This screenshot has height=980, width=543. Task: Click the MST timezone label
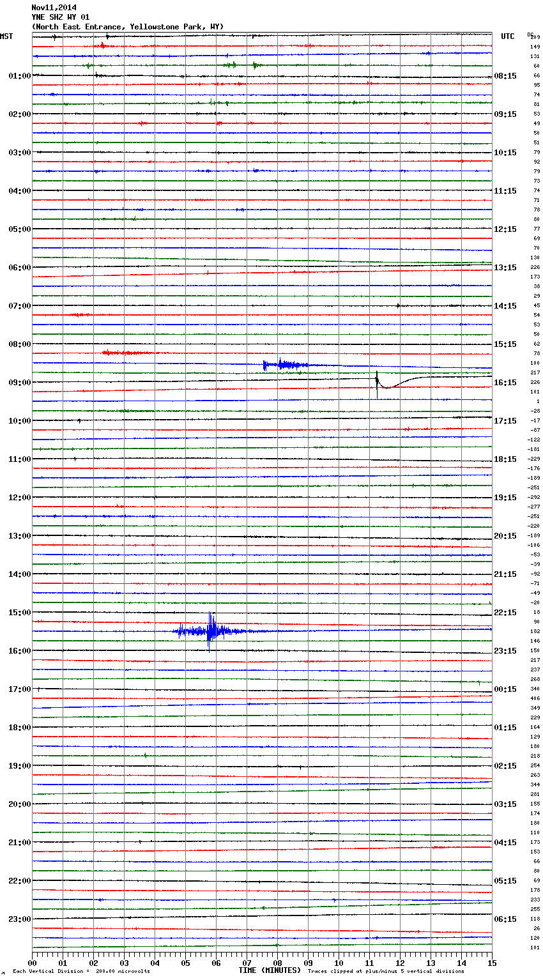click(x=6, y=36)
